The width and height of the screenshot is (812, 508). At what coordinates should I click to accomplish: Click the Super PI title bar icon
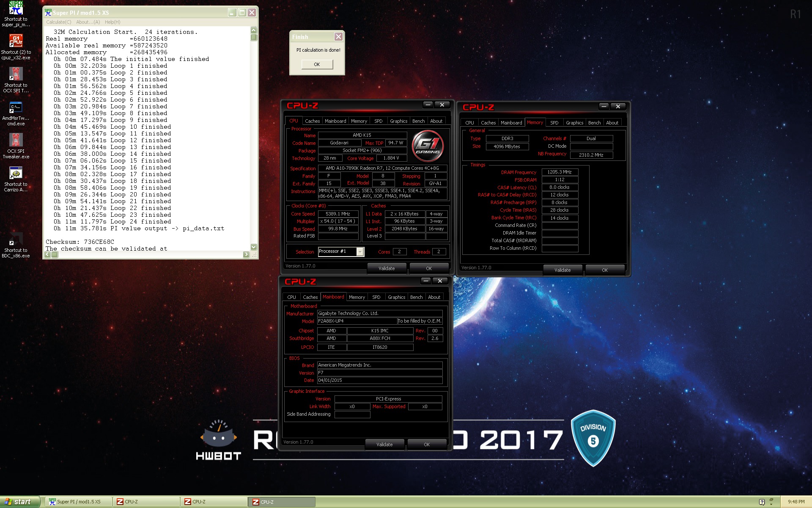coord(48,12)
